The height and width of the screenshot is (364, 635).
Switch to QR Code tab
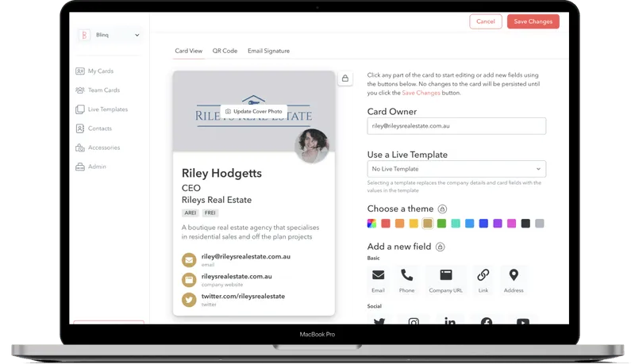(225, 51)
